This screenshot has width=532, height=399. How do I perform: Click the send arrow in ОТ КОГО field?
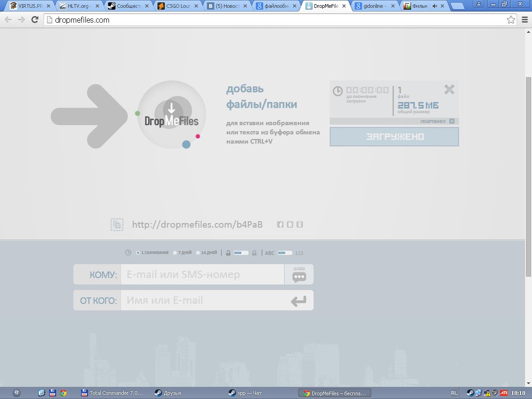click(x=299, y=301)
